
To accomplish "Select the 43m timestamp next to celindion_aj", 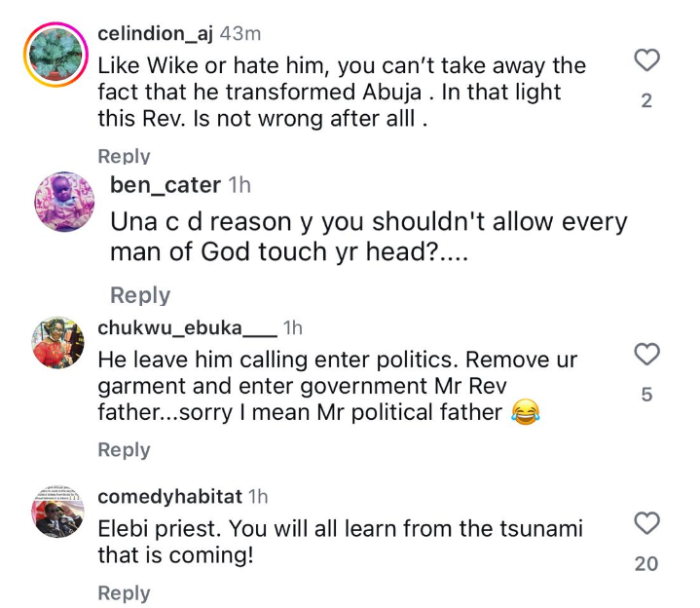I will pos(240,33).
